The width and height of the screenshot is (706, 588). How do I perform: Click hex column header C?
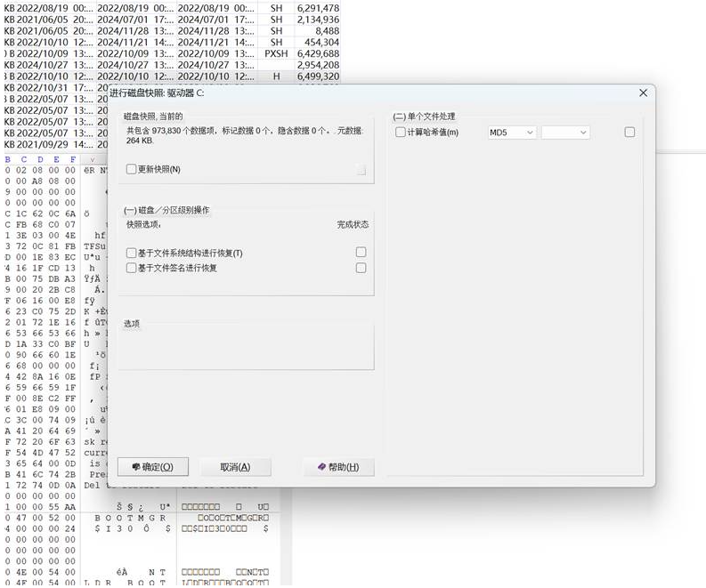24,159
